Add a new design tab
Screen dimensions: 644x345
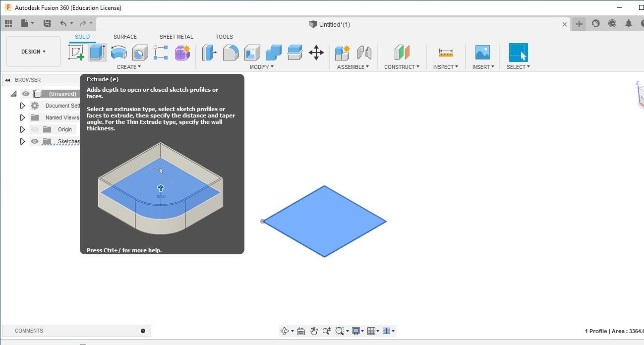[579, 24]
